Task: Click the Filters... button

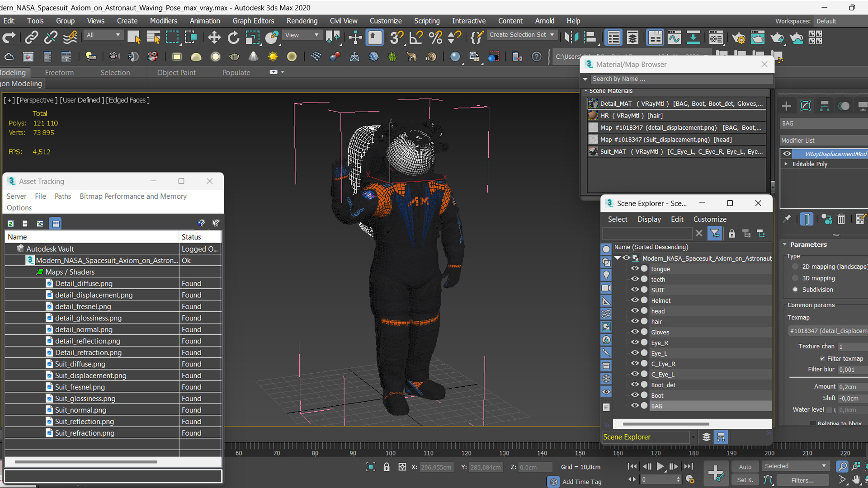Action: 802,480
